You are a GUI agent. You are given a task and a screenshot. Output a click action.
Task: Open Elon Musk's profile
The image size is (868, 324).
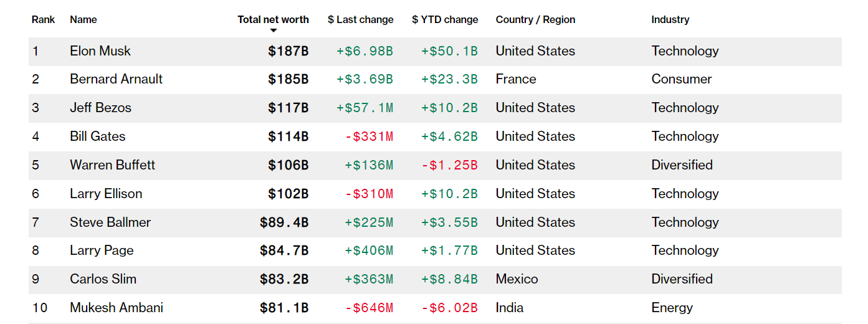point(100,51)
